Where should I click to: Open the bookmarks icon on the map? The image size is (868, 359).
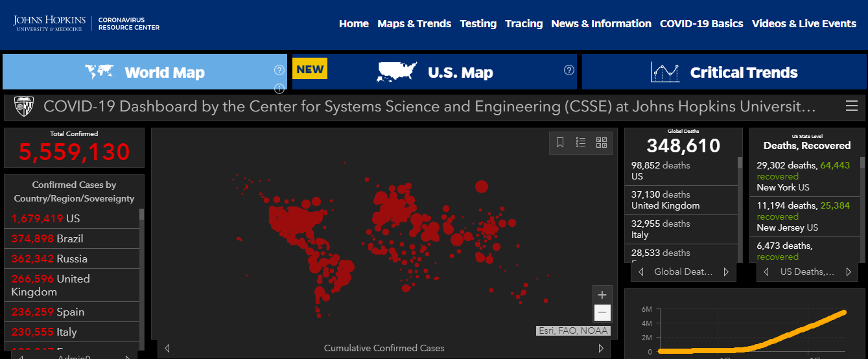click(x=561, y=143)
